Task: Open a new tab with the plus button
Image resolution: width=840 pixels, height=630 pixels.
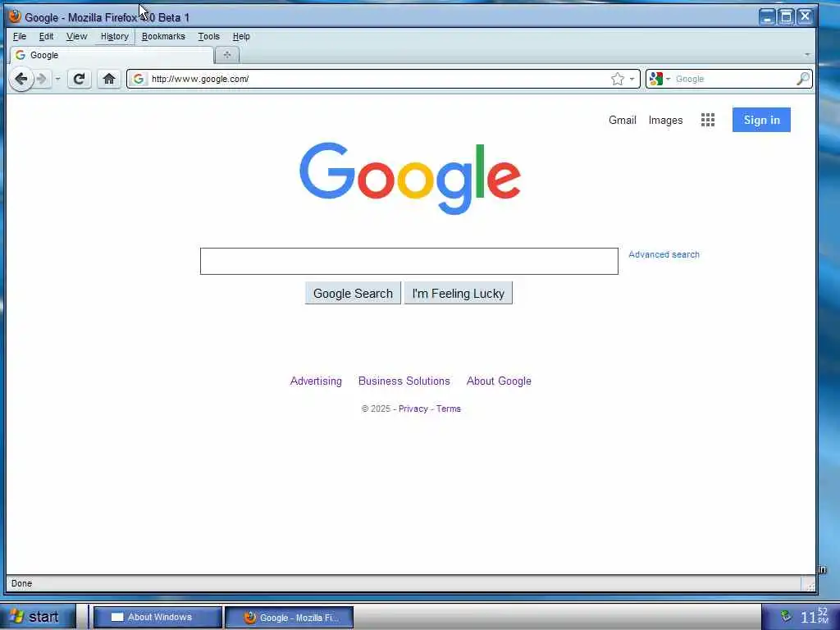Action: 227,55
